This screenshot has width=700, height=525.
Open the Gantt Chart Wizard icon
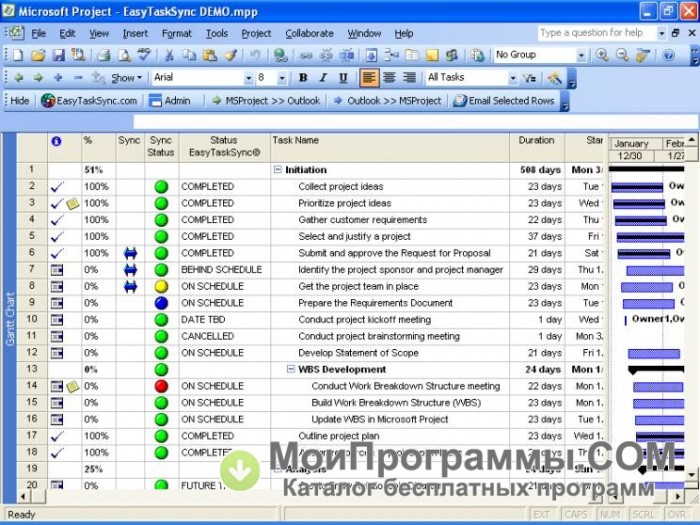[554, 78]
